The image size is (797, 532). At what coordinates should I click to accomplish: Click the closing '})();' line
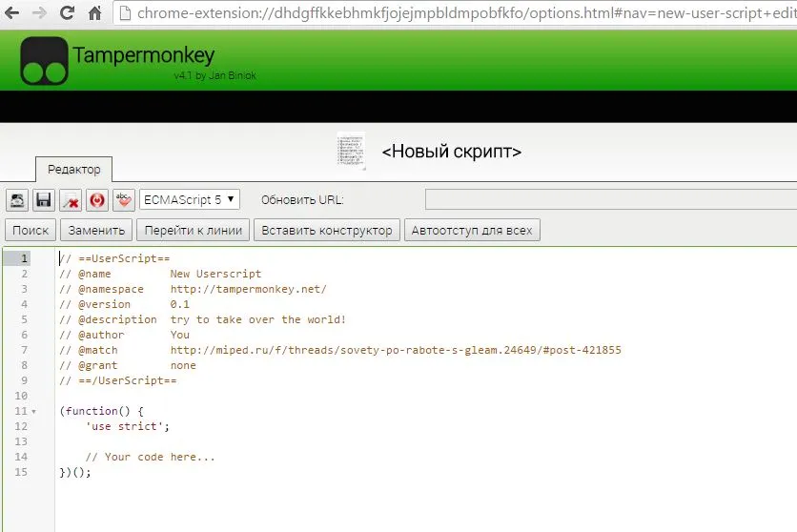tap(75, 472)
